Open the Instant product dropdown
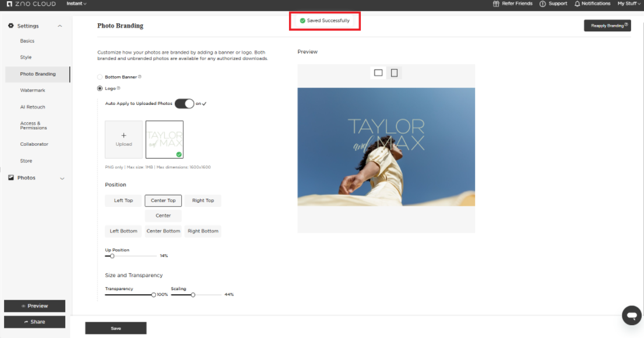This screenshot has height=338, width=644. [x=76, y=3]
